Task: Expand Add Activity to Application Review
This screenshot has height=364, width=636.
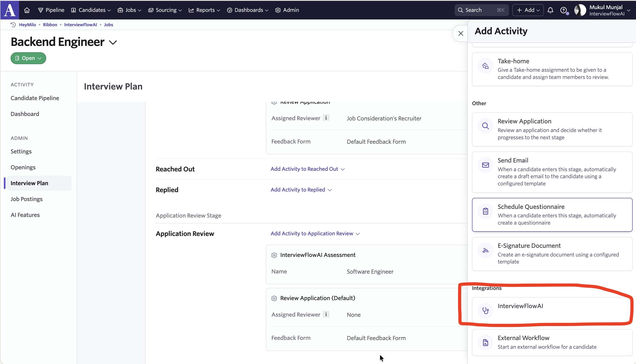Action: 315,233
